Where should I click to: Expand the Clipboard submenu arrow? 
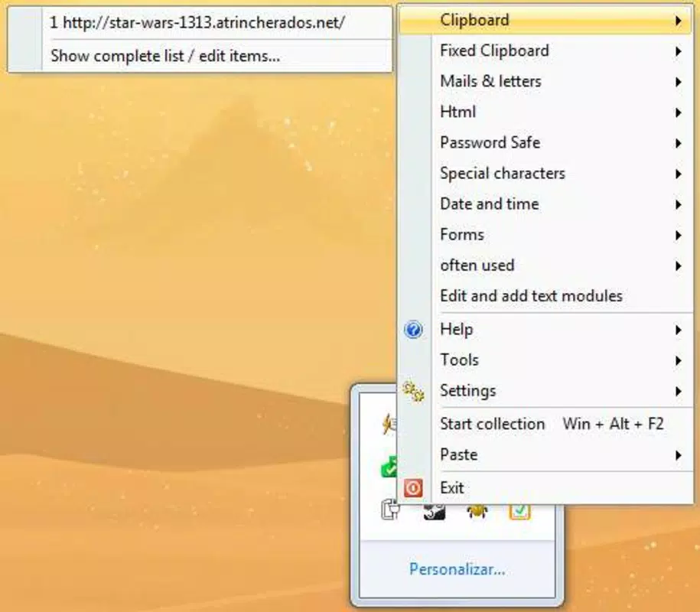click(x=678, y=21)
